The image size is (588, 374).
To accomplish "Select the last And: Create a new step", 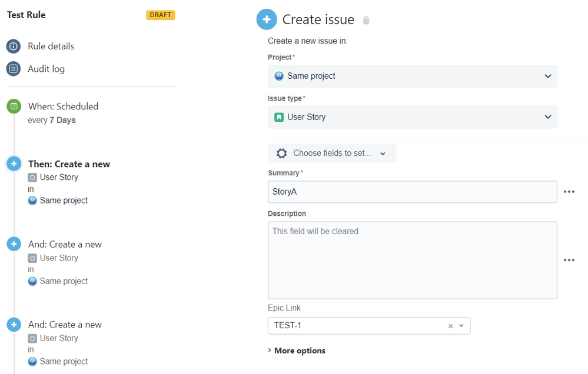I will pos(65,325).
